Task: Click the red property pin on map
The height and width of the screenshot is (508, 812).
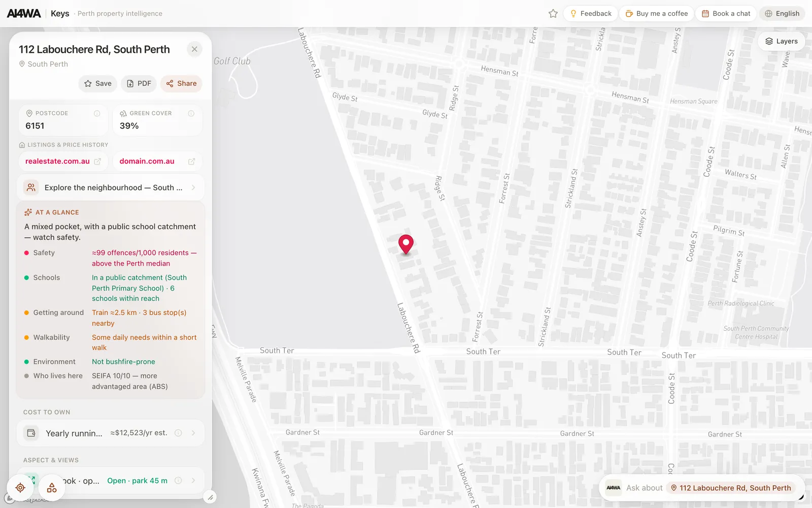Action: coord(406,244)
